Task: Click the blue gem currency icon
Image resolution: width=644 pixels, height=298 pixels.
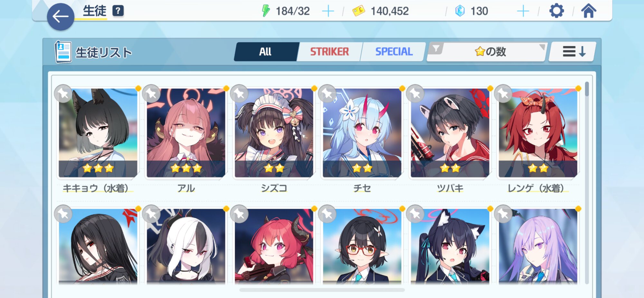Action: tap(460, 11)
